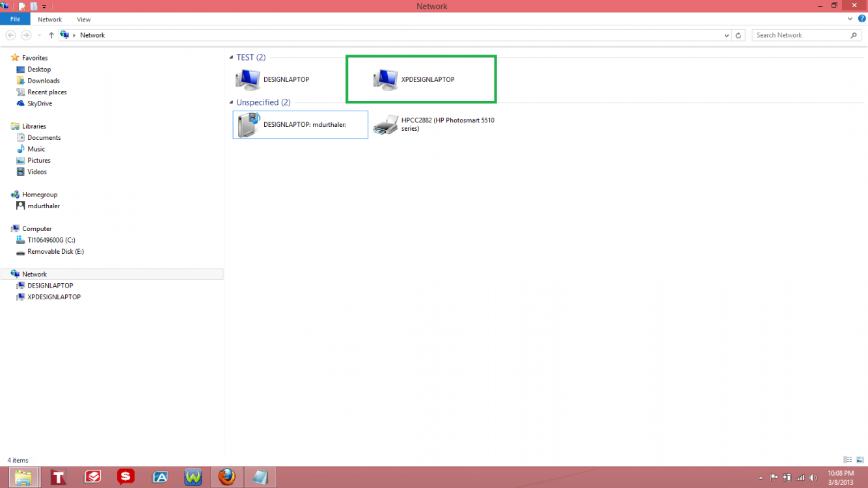The image size is (868, 488).
Task: Open the Videos library
Action: (x=37, y=172)
